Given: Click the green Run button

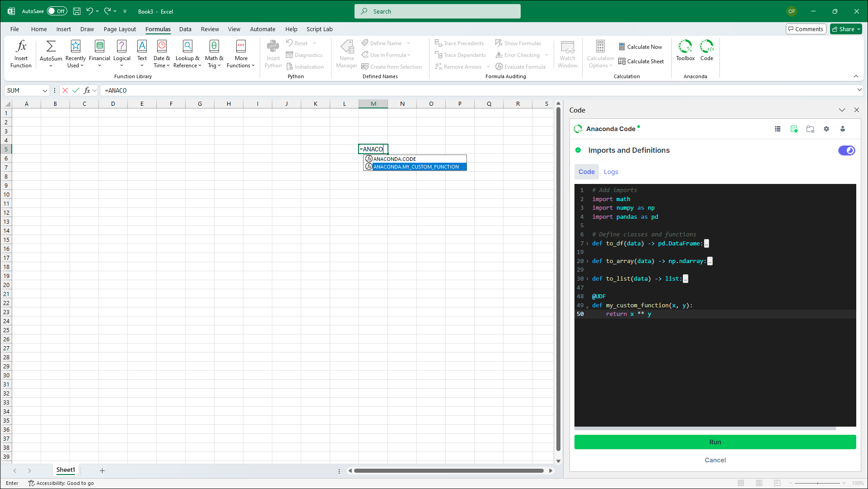Looking at the screenshot, I should click(715, 442).
